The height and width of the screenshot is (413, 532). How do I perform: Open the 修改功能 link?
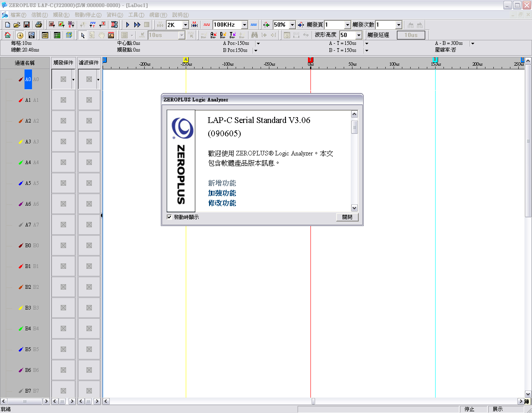coord(222,203)
